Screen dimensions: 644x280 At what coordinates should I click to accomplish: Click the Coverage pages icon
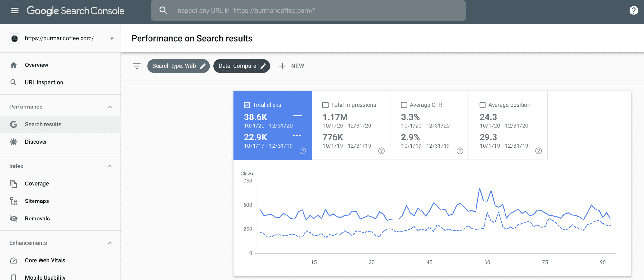14,183
